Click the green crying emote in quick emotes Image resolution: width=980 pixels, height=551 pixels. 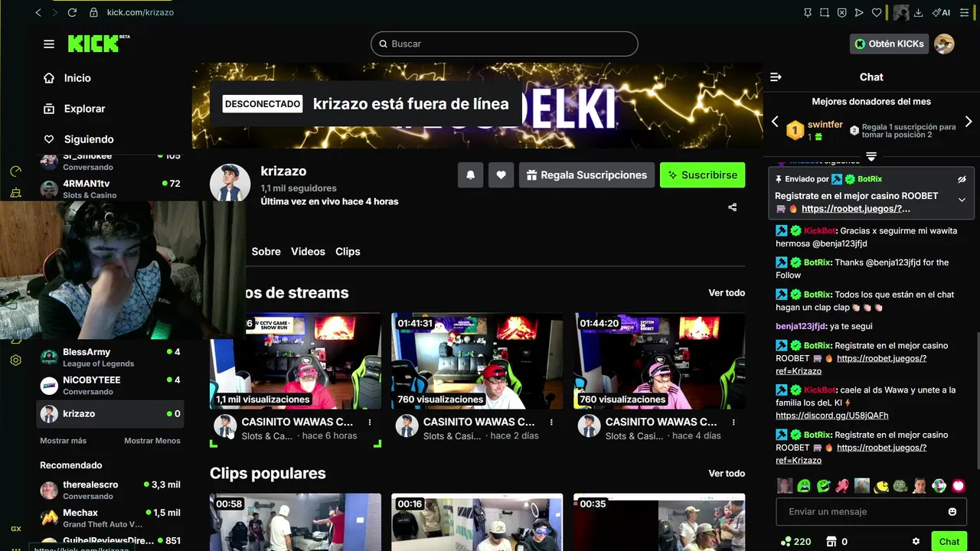click(x=804, y=485)
